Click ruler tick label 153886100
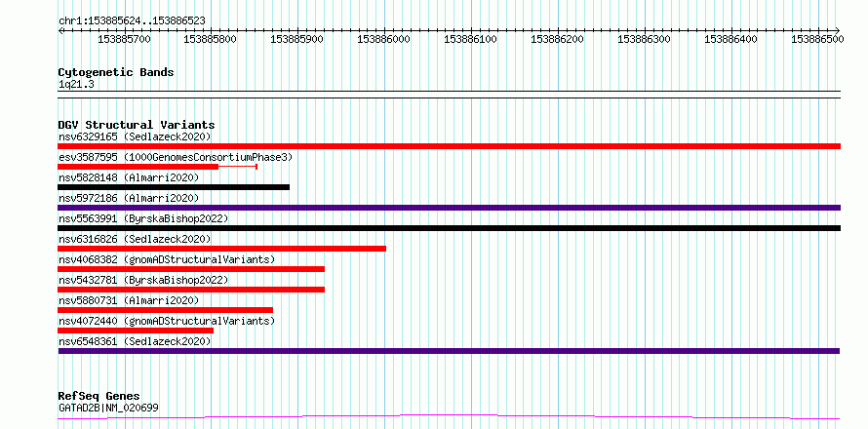Viewport: 868px width, 429px height. (x=471, y=39)
